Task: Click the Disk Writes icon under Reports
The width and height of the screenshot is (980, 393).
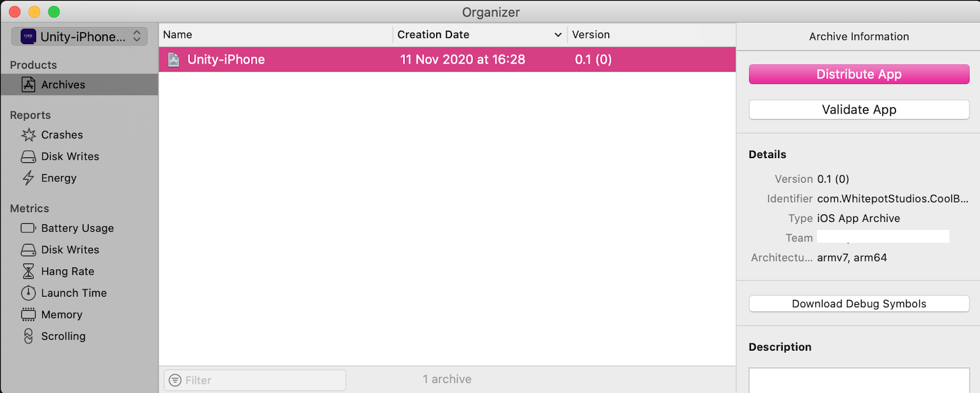Action: 29,156
